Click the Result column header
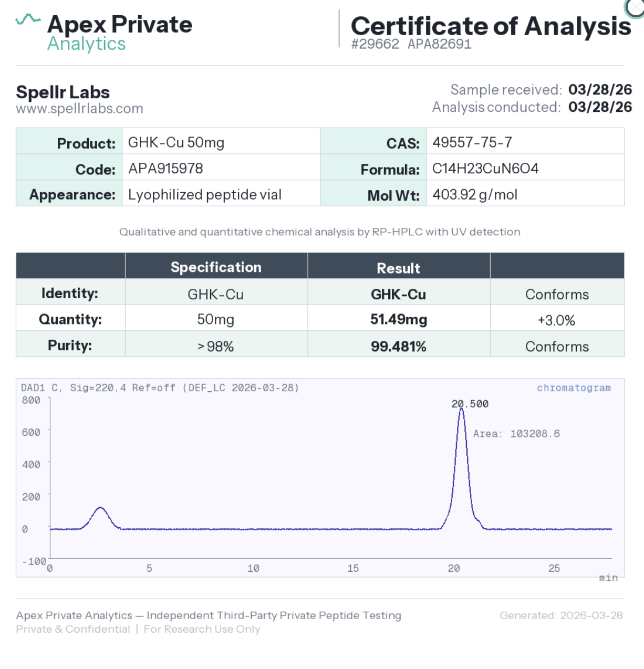Image resolution: width=644 pixels, height=669 pixels. tap(398, 268)
